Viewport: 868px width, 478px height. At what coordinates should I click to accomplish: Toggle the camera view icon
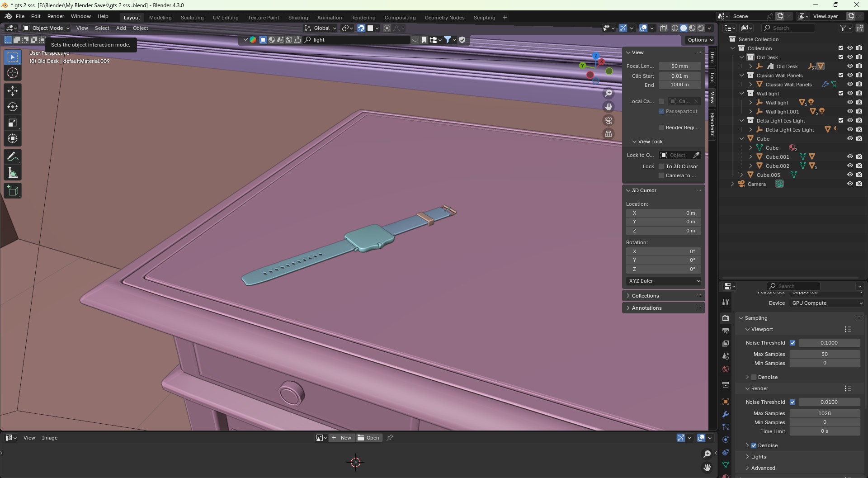pos(609,120)
